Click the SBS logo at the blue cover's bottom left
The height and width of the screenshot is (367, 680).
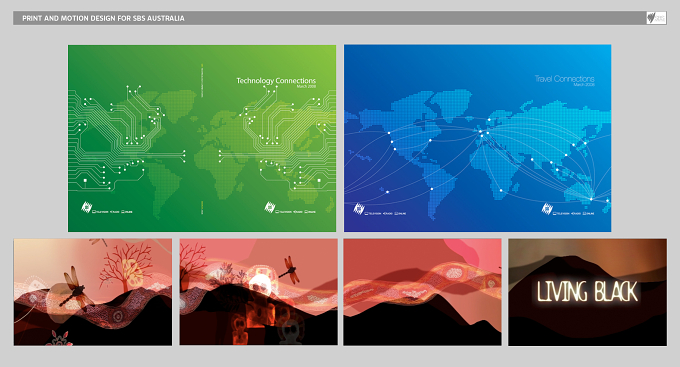pos(359,209)
